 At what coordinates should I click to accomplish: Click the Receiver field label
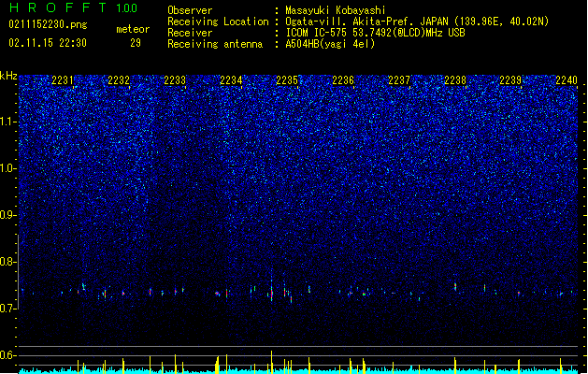(x=190, y=33)
